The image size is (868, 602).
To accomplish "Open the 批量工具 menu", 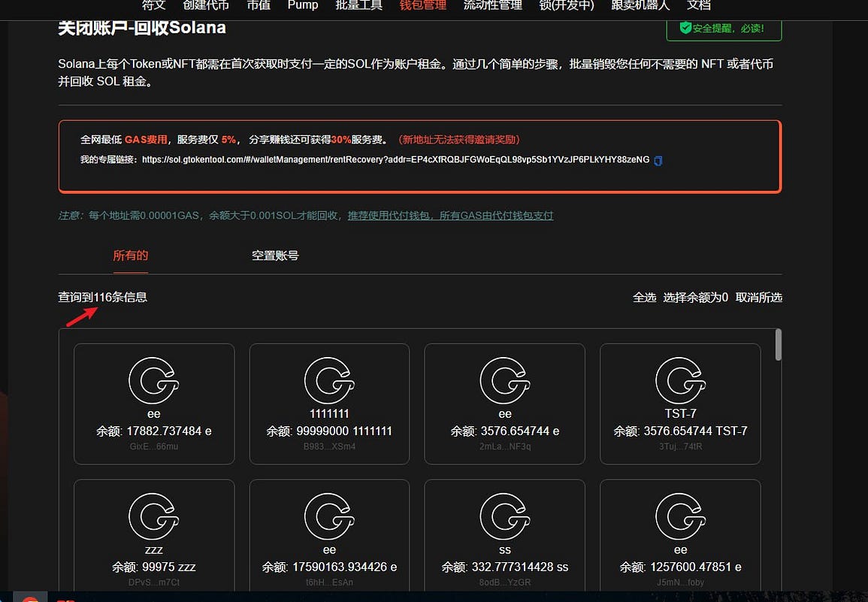I will click(x=358, y=5).
